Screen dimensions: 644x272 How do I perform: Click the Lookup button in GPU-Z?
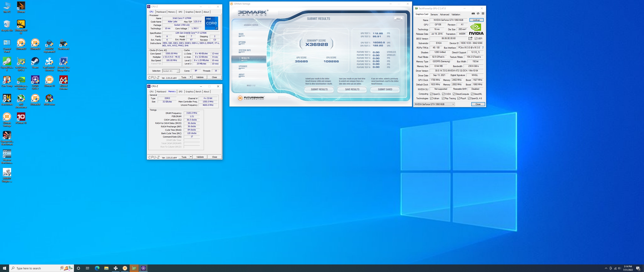point(476,20)
